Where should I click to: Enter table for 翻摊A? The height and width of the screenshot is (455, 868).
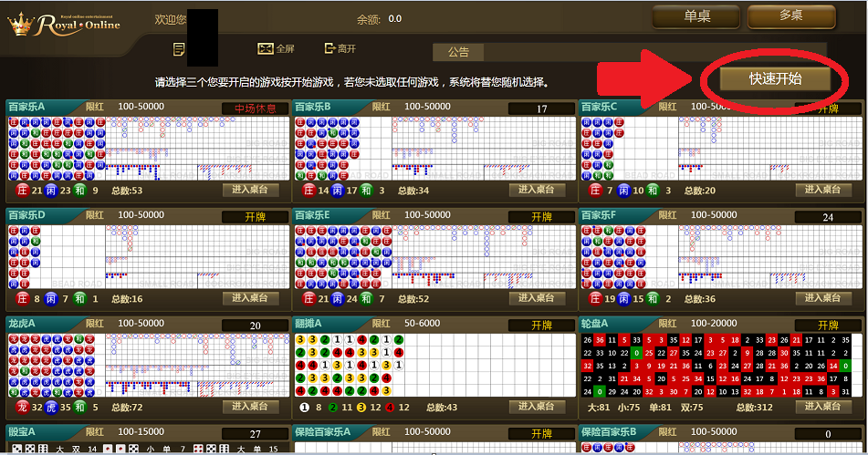pos(538,407)
